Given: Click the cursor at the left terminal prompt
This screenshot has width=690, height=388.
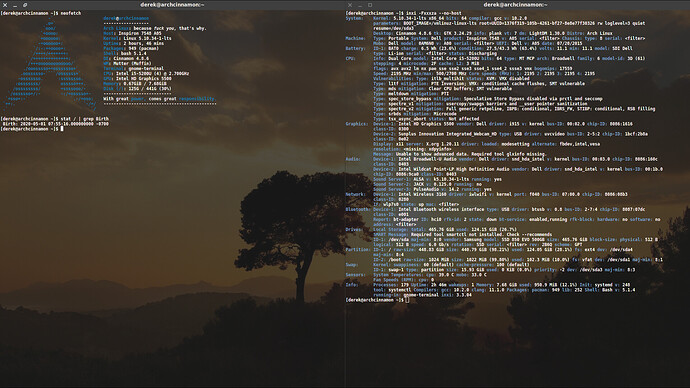Looking at the screenshot, I should point(62,129).
